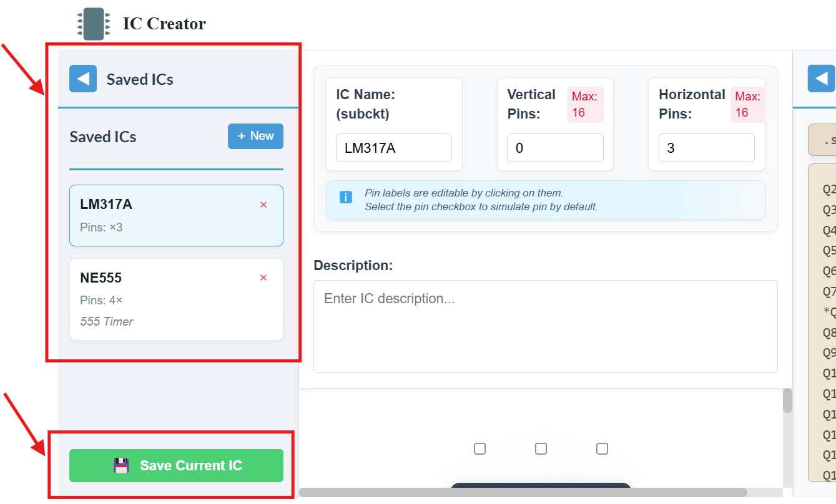Click into the Description text area
Image resolution: width=836 pixels, height=504 pixels.
click(545, 326)
